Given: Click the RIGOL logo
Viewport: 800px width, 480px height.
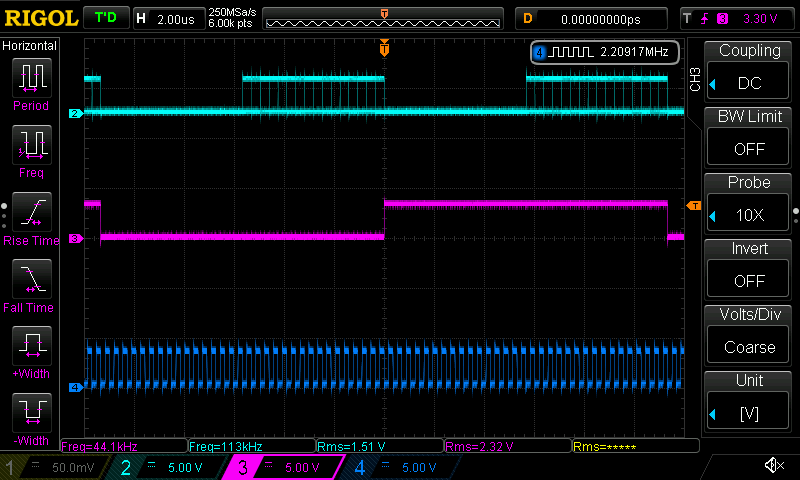Looking at the screenshot, I should pos(41,18).
